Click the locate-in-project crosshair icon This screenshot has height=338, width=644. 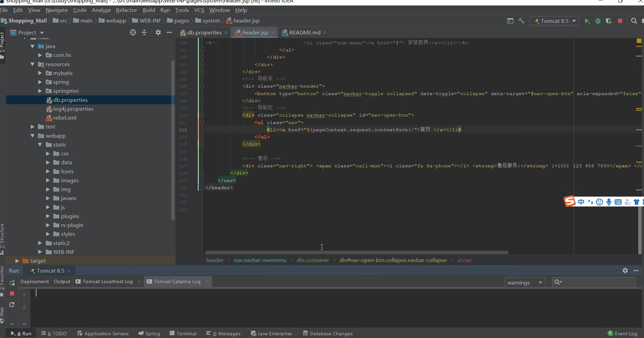pos(133,32)
